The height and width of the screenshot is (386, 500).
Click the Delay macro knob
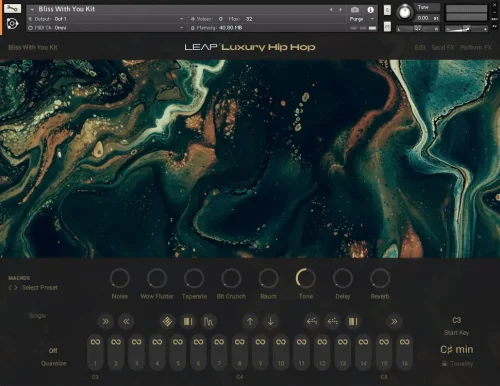343,278
